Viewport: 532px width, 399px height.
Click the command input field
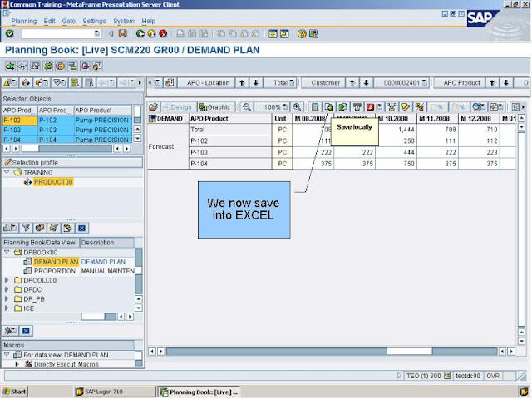(x=57, y=33)
